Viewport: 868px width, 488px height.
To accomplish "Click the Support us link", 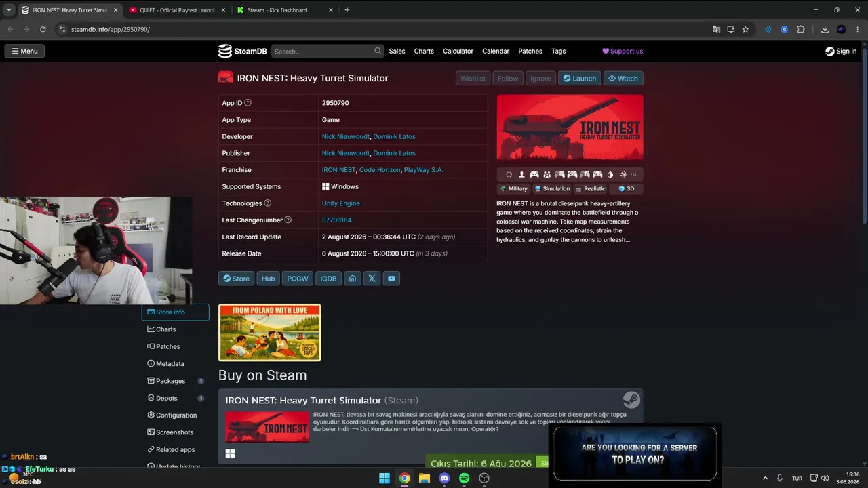I will pyautogui.click(x=623, y=51).
